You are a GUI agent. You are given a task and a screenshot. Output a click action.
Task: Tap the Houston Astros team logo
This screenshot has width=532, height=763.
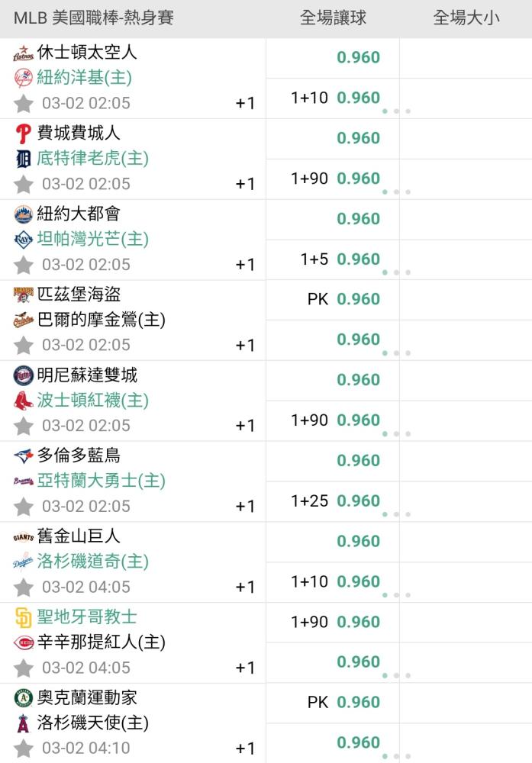[23, 53]
